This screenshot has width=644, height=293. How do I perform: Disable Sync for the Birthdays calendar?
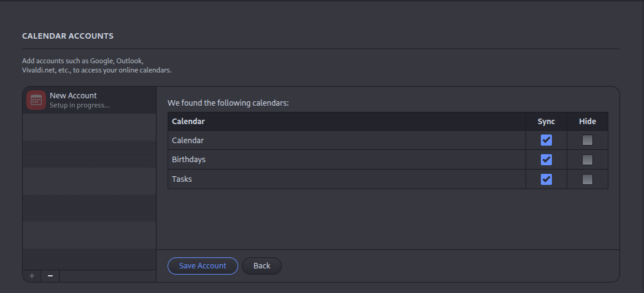point(546,160)
